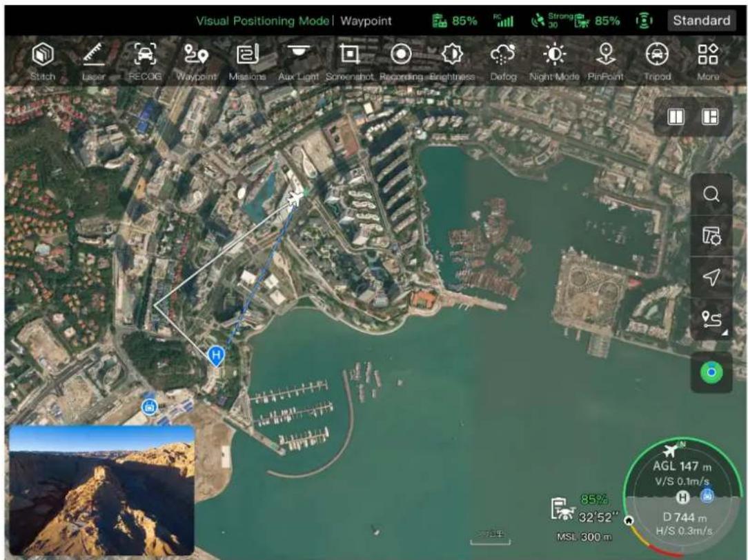748x560 pixels.
Task: Check the Strong satellite signal indicator
Action: click(551, 21)
